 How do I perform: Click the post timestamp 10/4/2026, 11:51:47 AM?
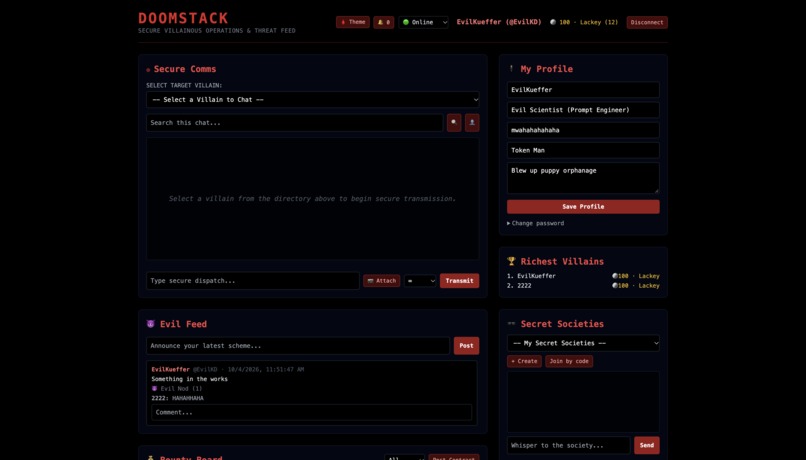[266, 369]
